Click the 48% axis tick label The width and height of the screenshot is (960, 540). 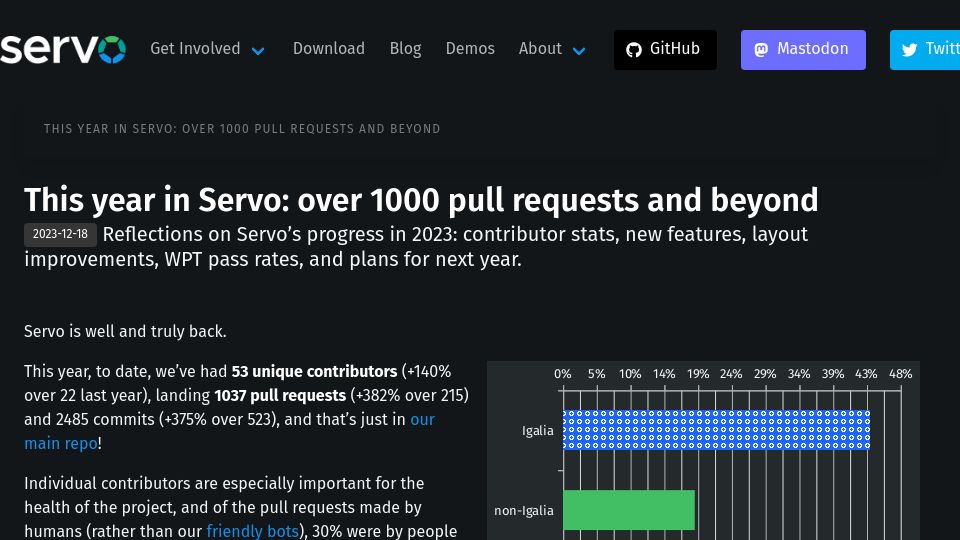[x=900, y=373]
